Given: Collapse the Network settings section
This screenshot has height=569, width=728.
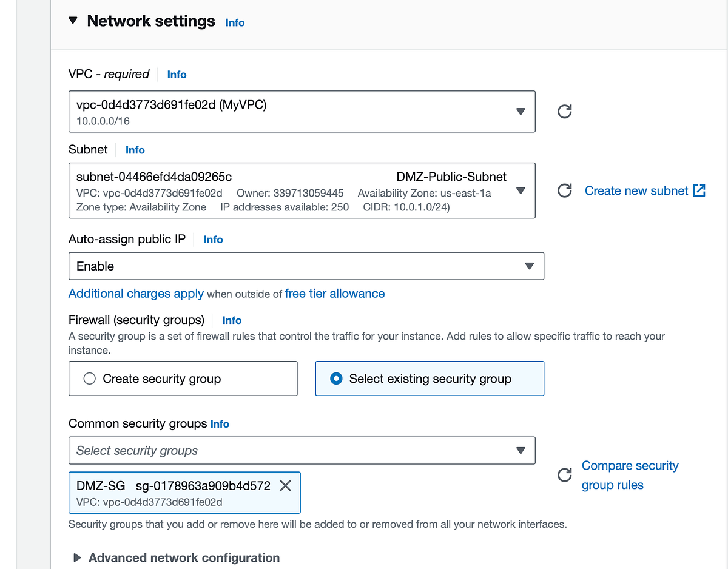Looking at the screenshot, I should point(72,20).
